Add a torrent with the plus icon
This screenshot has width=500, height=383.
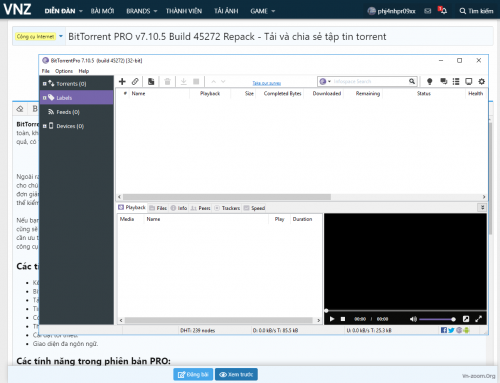click(122, 81)
